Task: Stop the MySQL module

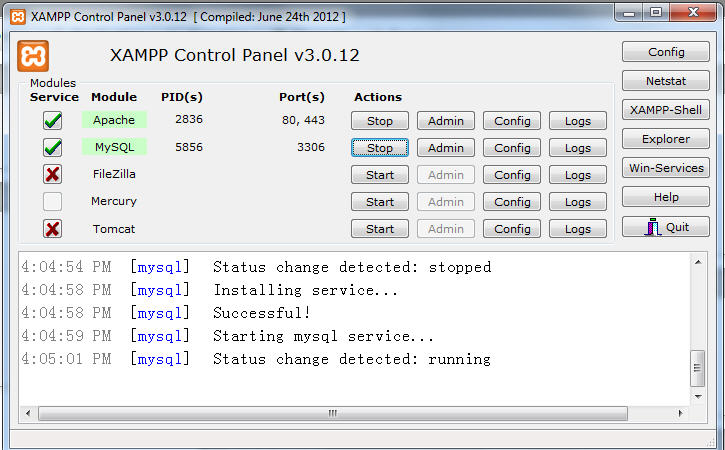Action: point(380,148)
